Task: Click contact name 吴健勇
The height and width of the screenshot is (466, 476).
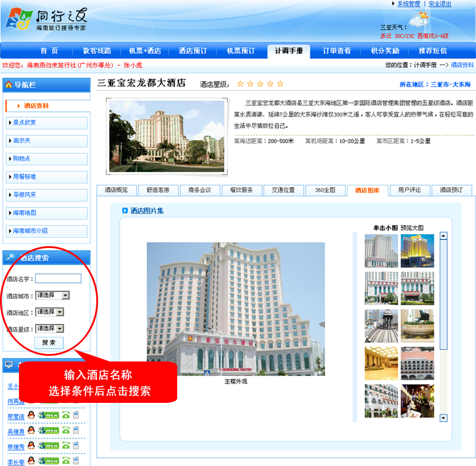Action: [16, 432]
